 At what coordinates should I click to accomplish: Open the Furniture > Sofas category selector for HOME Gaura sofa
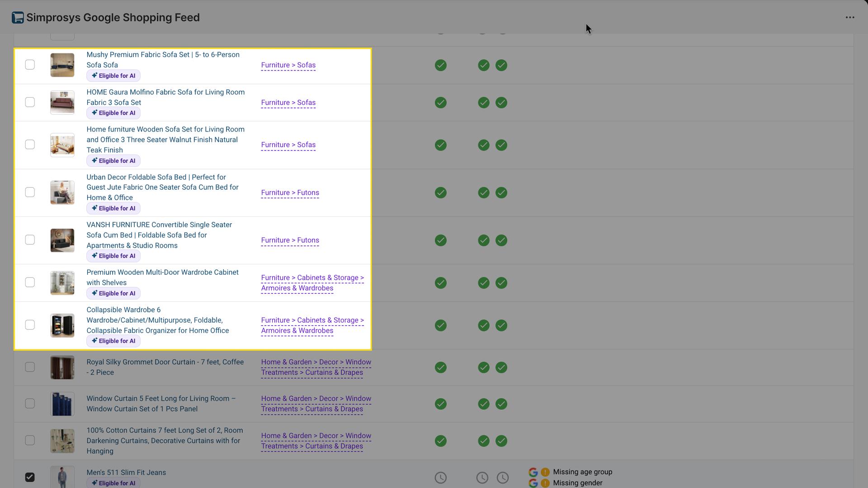pos(288,103)
